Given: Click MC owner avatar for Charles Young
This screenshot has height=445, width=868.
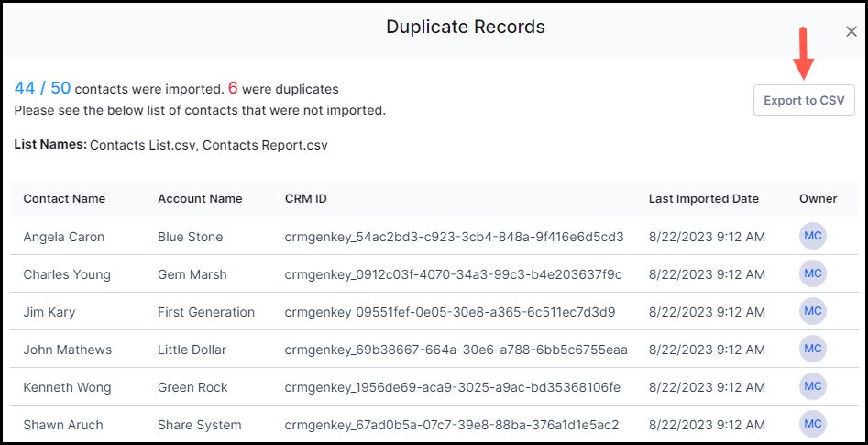Looking at the screenshot, I should [813, 273].
